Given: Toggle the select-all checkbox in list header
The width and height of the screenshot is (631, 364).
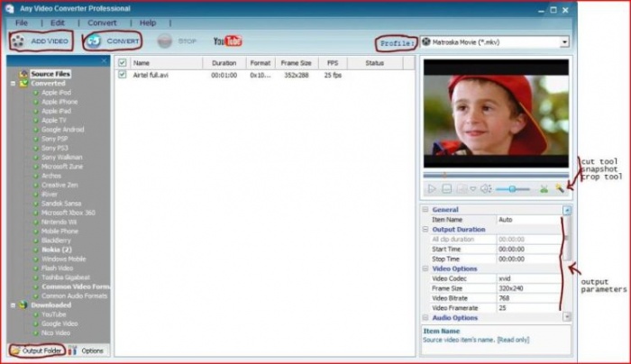Looking at the screenshot, I should (x=123, y=63).
